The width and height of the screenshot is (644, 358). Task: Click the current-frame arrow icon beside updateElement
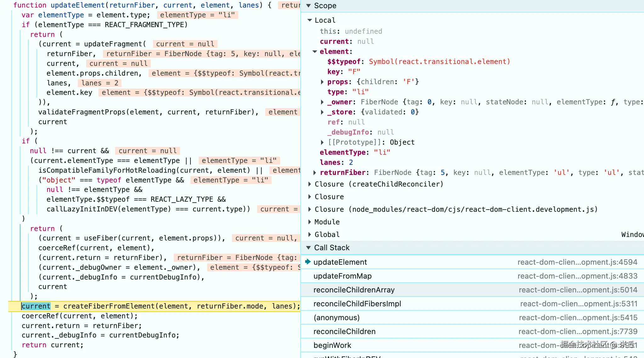[308, 262]
